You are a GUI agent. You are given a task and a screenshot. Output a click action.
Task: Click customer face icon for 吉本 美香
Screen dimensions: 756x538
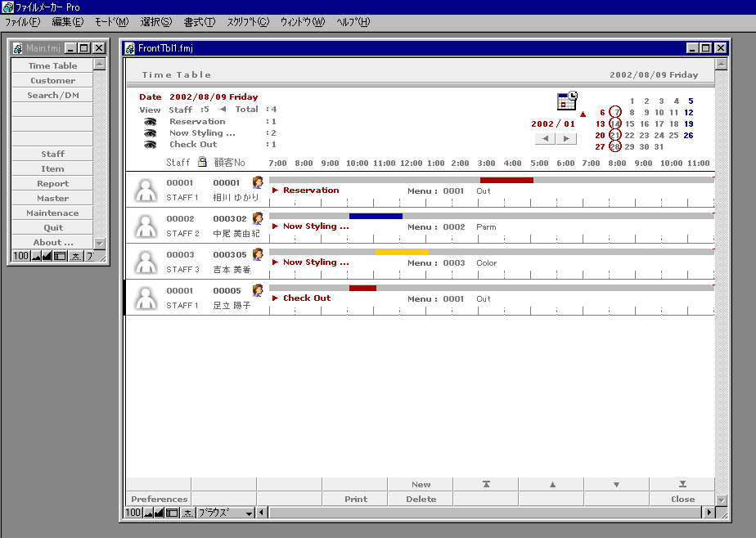point(258,254)
